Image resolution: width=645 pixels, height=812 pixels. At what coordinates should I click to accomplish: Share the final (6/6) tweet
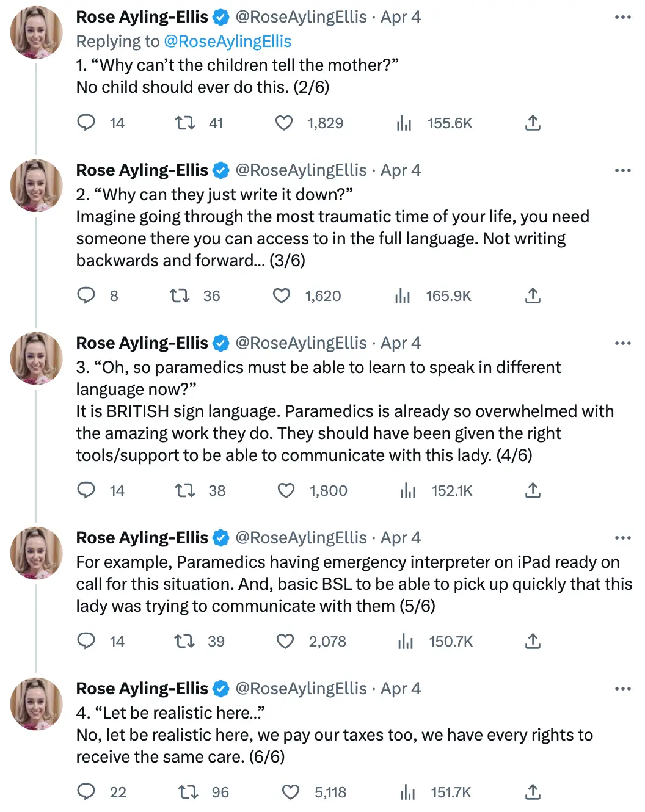point(532,792)
